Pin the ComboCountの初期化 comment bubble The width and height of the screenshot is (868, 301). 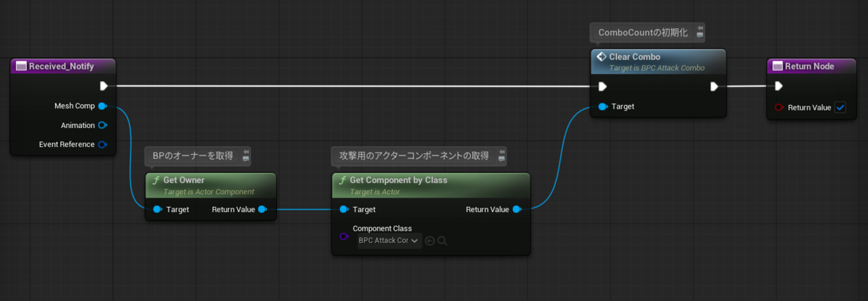[699, 29]
